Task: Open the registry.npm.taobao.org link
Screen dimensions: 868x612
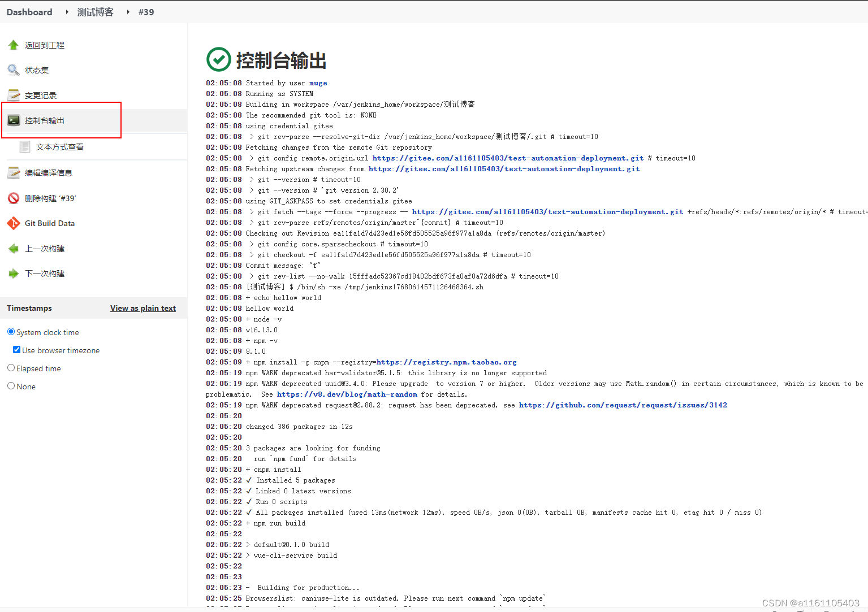Action: 446,362
